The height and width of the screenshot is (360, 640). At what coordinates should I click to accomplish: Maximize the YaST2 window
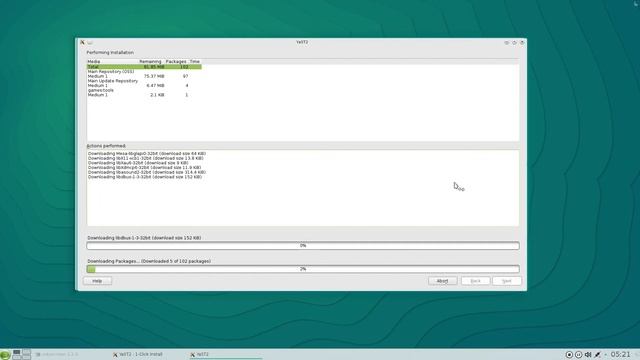(x=514, y=42)
